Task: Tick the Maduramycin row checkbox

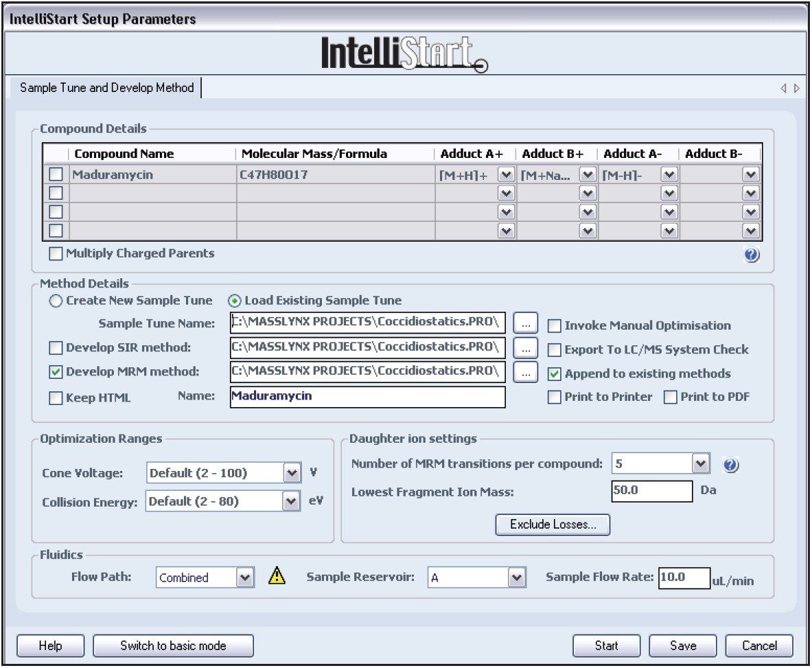Action: (x=56, y=174)
